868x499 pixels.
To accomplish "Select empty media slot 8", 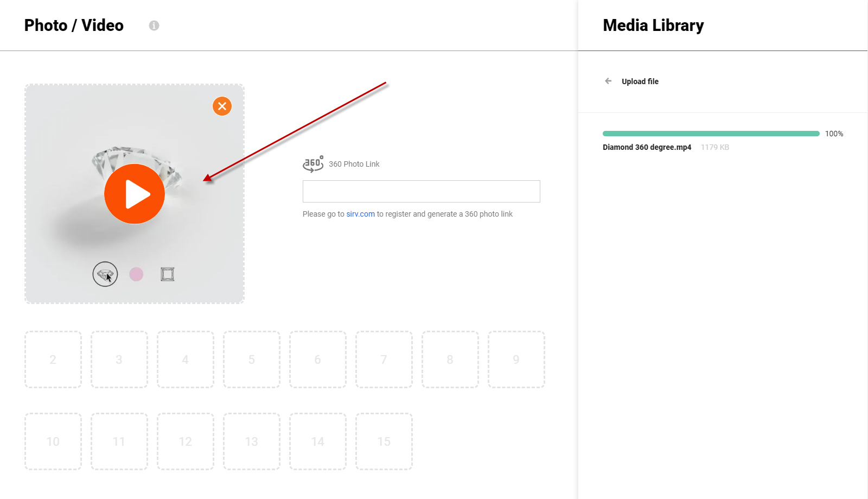I will (450, 359).
